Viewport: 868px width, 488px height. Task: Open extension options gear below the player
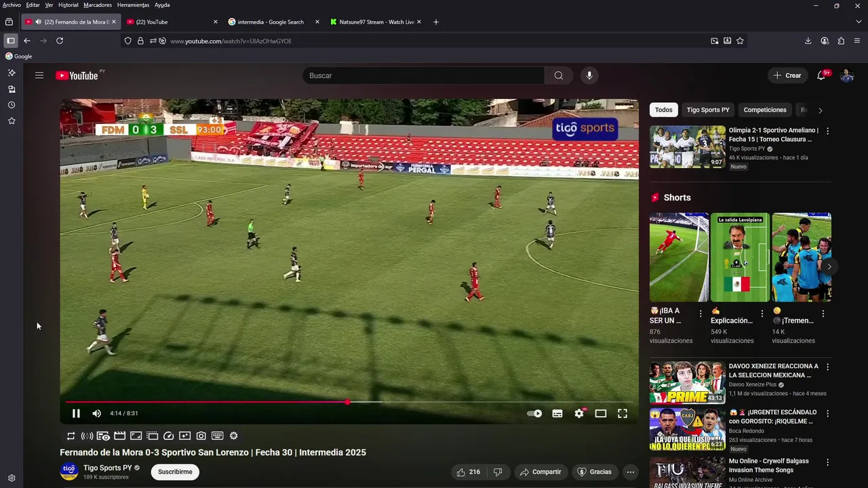(x=233, y=436)
